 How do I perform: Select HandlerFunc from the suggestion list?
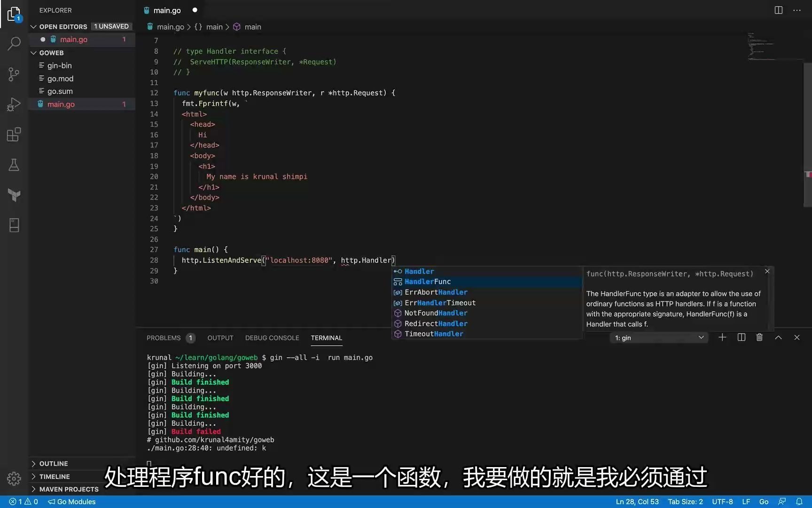pyautogui.click(x=428, y=281)
